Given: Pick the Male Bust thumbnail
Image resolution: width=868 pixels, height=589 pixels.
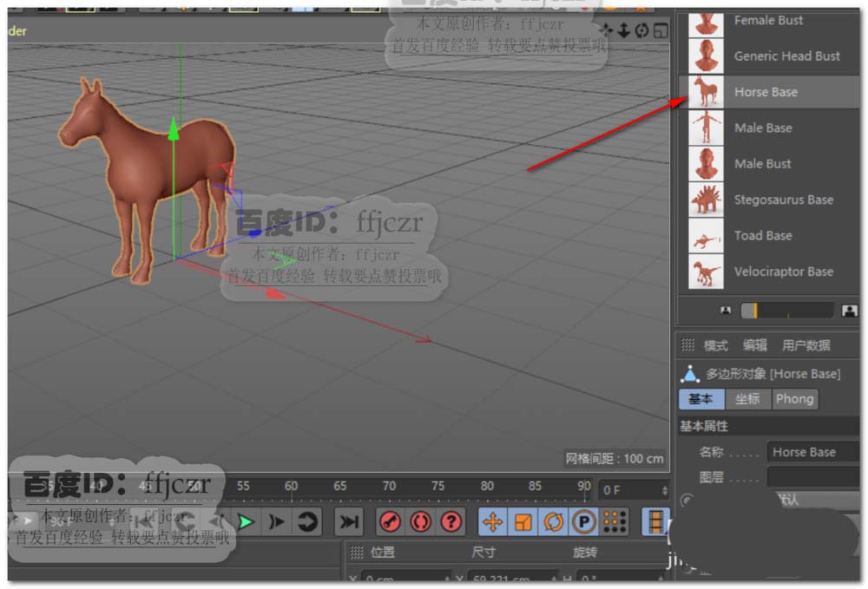Looking at the screenshot, I should [x=706, y=164].
